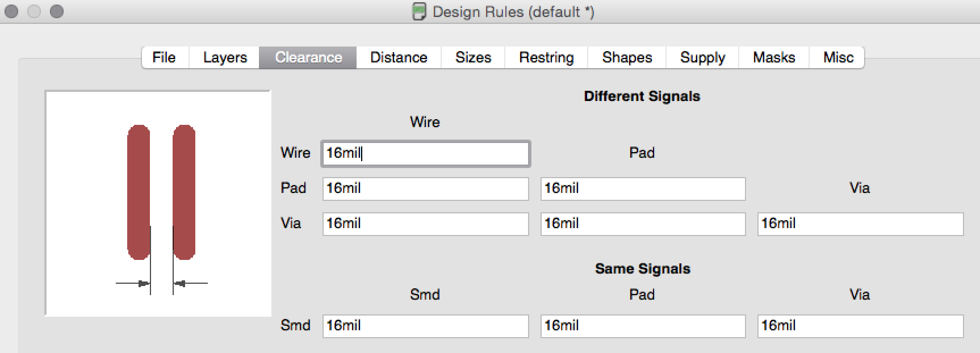Click the Pad-to-Wire clearance field
This screenshot has width=980, height=353.
pos(425,188)
